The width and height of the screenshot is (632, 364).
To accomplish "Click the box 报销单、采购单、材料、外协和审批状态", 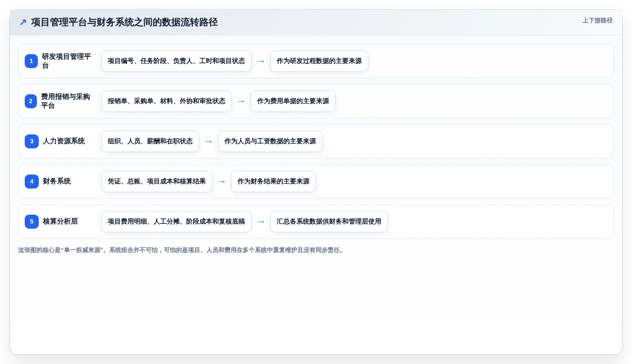I will [167, 101].
